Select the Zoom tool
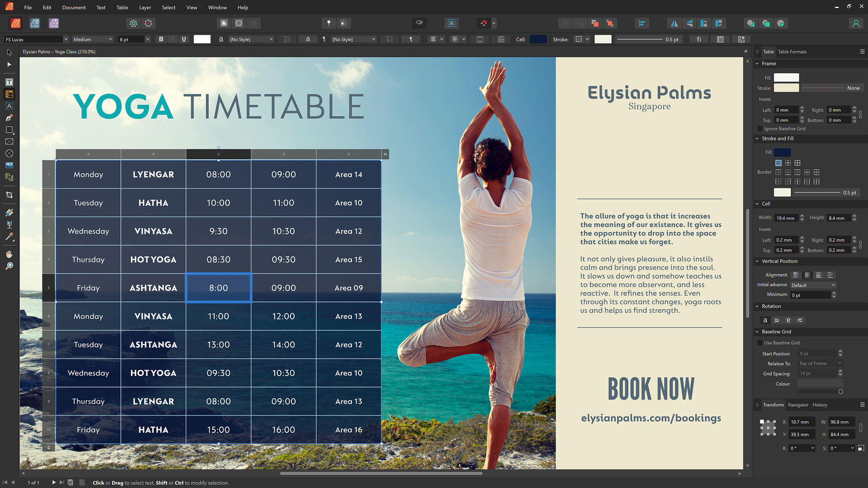The height and width of the screenshot is (488, 868). (x=9, y=266)
